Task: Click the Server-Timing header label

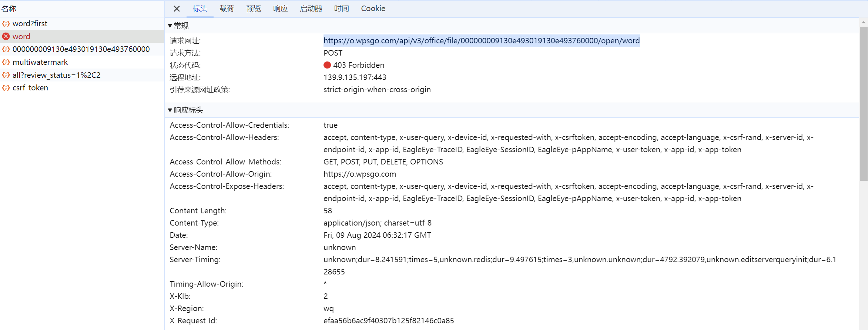Action: [195, 260]
